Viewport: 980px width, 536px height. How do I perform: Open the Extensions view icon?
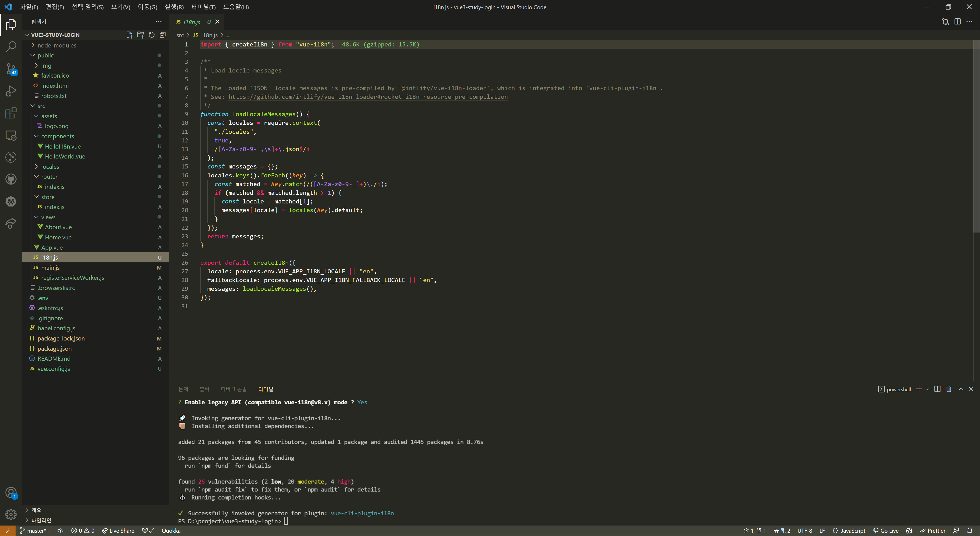click(11, 113)
